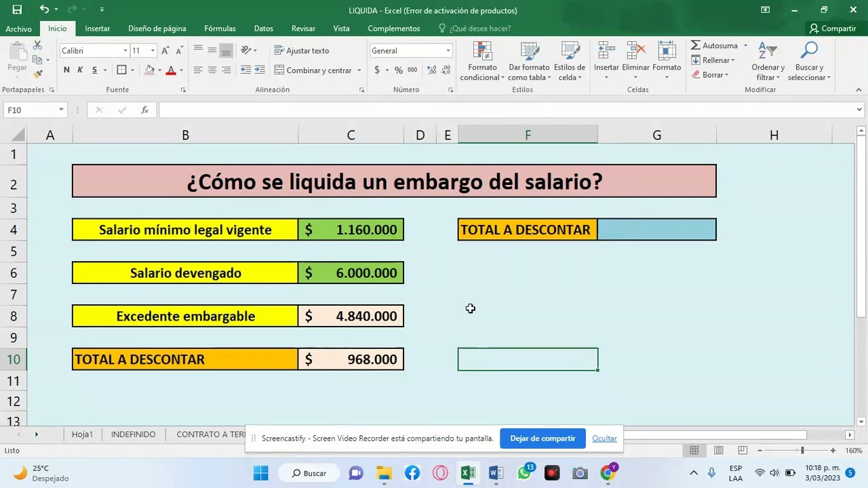Image resolution: width=868 pixels, height=488 pixels.
Task: Click the Undo arrow icon
Action: (x=44, y=9)
